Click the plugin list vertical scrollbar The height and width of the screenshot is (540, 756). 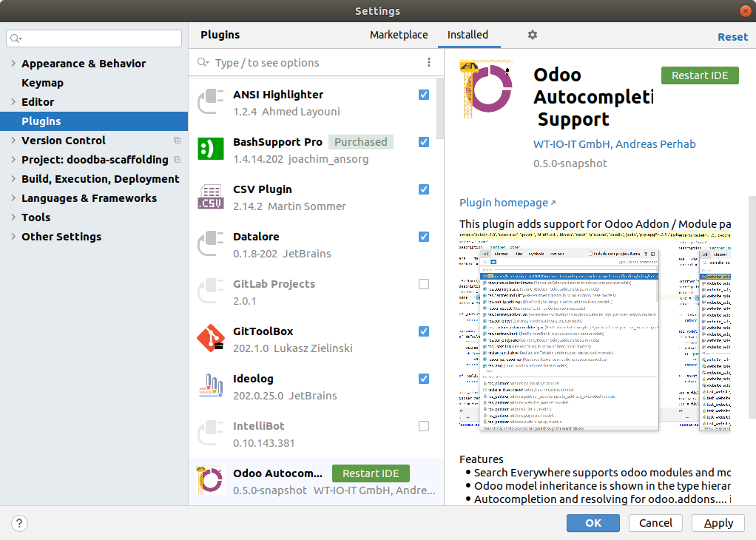(x=439, y=109)
